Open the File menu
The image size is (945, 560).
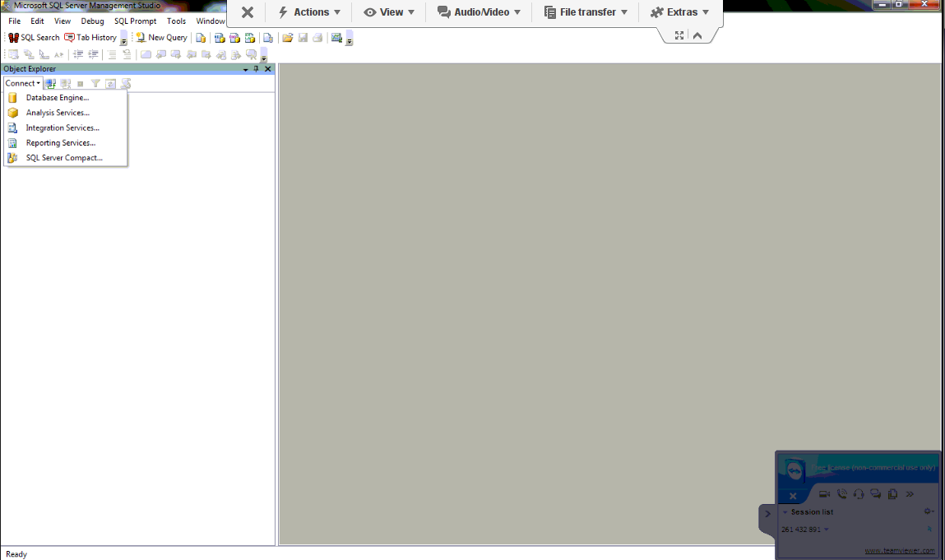(15, 21)
